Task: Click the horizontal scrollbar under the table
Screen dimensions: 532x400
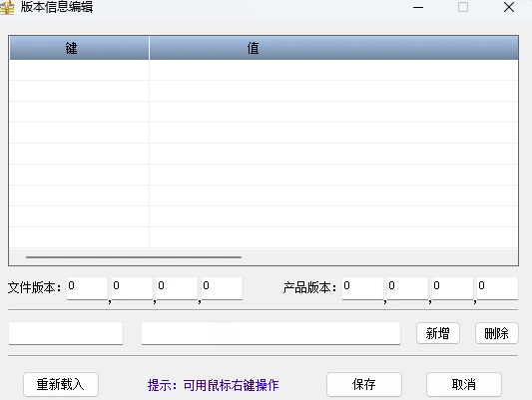Action: tap(134, 257)
